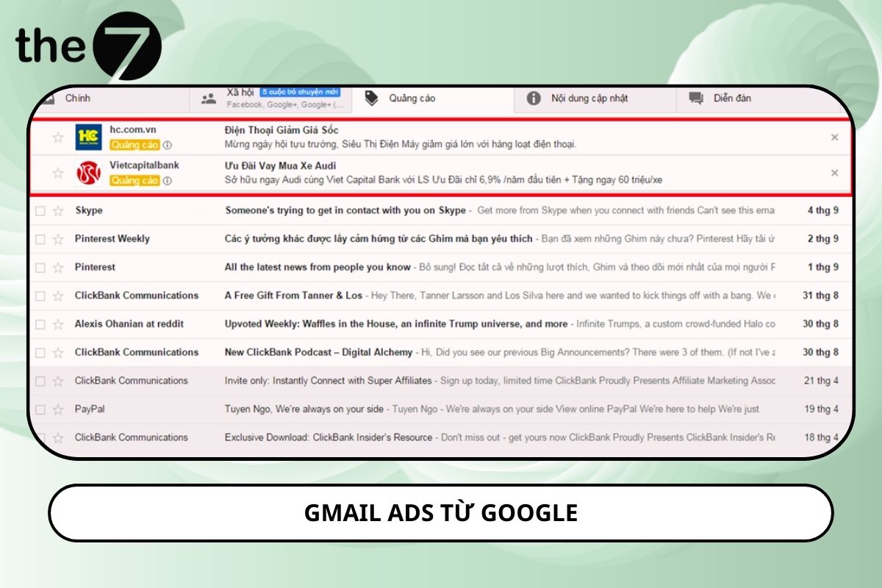The width and height of the screenshot is (882, 588).
Task: Check the PayPal email checkbox
Action: coord(41,409)
